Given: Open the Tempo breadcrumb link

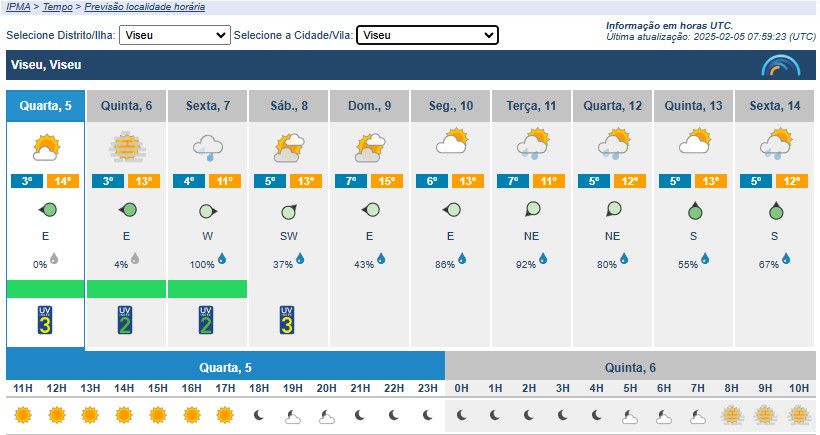Looking at the screenshot, I should point(58,7).
